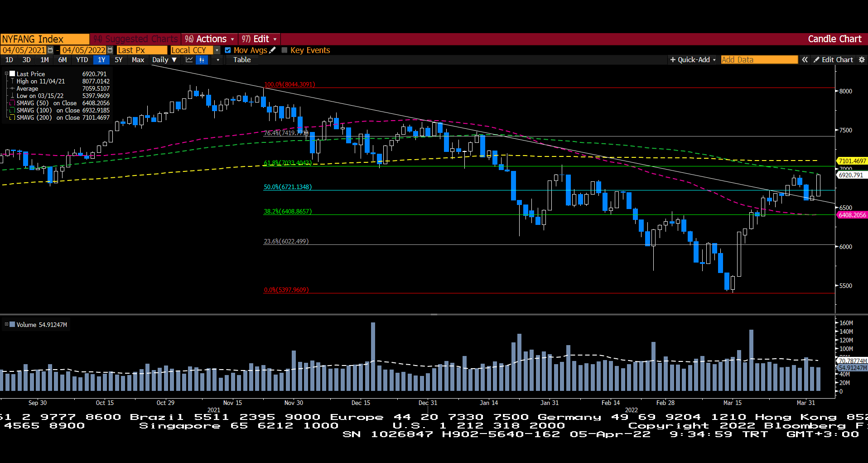The height and width of the screenshot is (463, 868).
Task: Click the Edit Chart button
Action: point(833,60)
